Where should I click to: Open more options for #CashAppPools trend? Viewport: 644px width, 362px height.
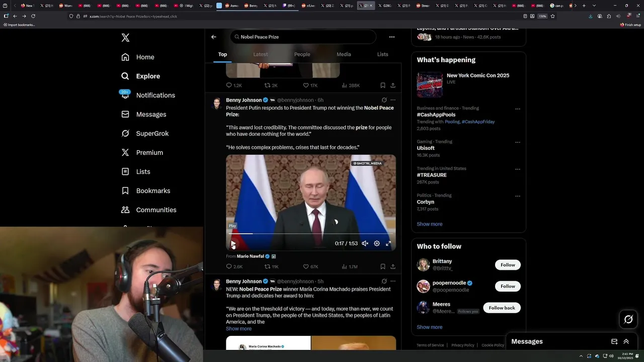(517, 109)
